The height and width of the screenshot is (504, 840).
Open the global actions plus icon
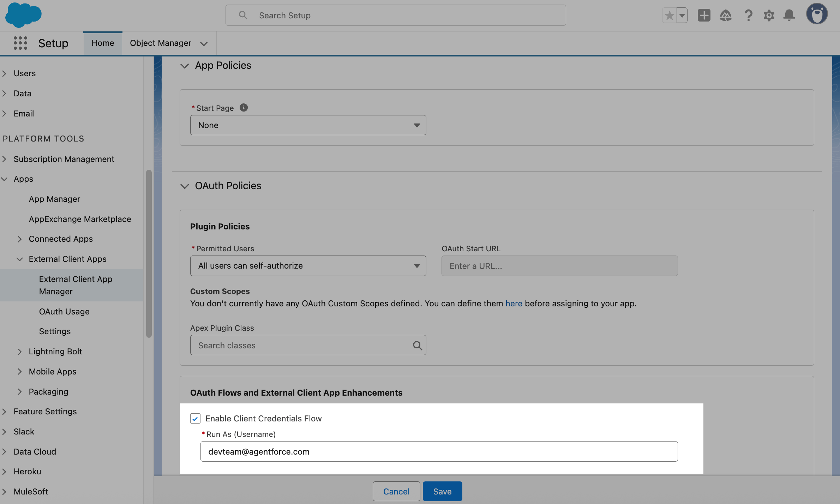tap(704, 16)
